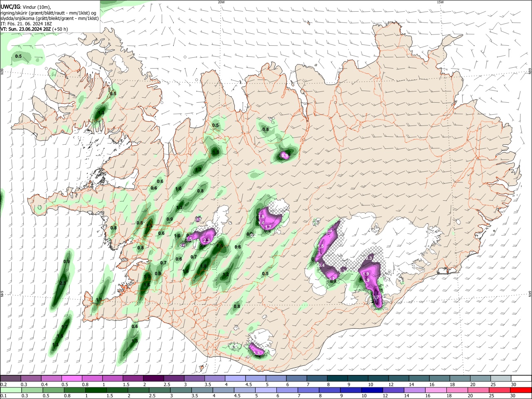This screenshot has height=399, width=532.
Task: Click the snow legend swatch between 0.2 and 0.3
Action: point(10,378)
